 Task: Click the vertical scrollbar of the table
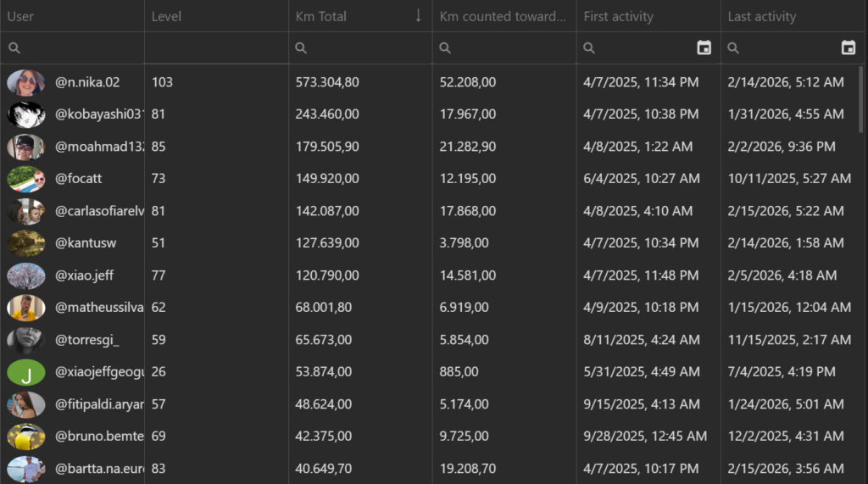(x=862, y=100)
